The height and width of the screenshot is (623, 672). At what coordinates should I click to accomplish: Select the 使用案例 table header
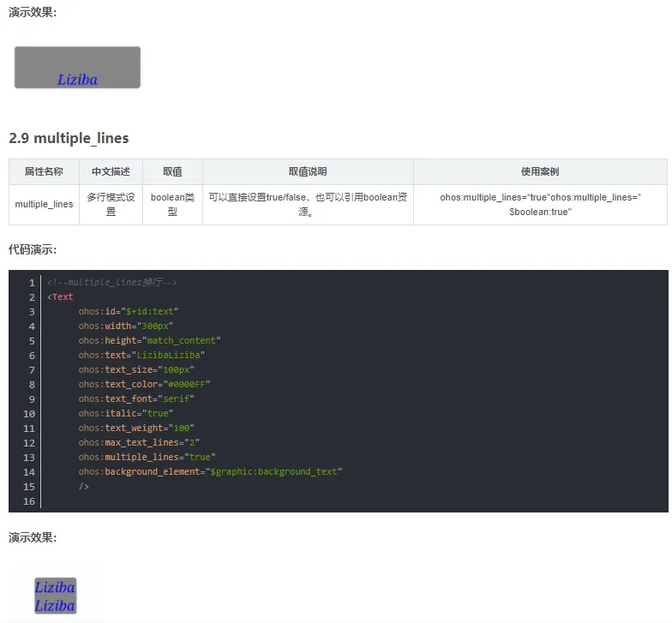[x=540, y=171]
